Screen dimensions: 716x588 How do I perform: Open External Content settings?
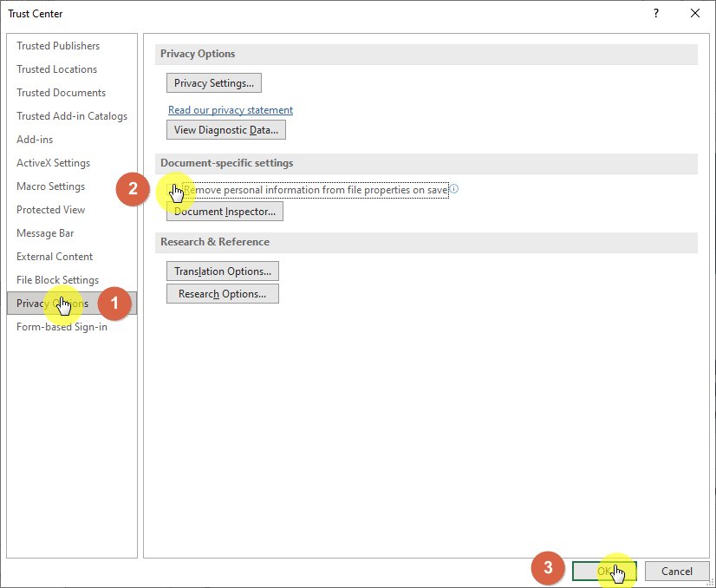[x=55, y=257]
